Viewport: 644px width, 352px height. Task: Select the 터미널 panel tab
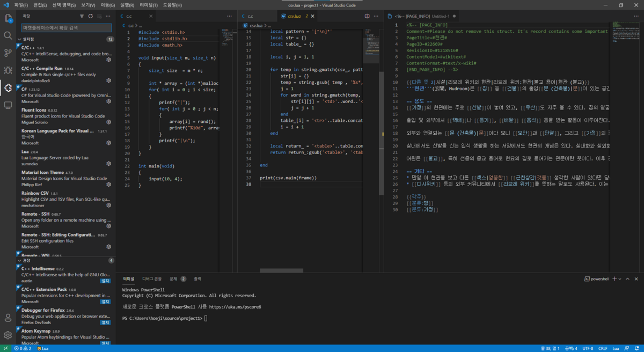(x=129, y=279)
